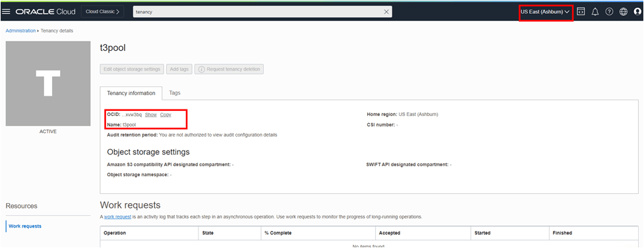Click the t3pool page title
The height and width of the screenshot is (248, 644).
point(113,47)
